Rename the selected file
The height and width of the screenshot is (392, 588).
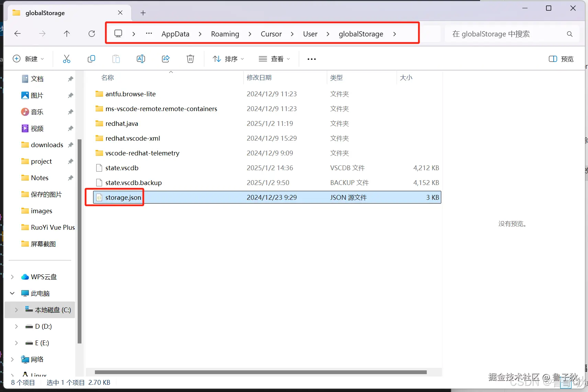141,59
